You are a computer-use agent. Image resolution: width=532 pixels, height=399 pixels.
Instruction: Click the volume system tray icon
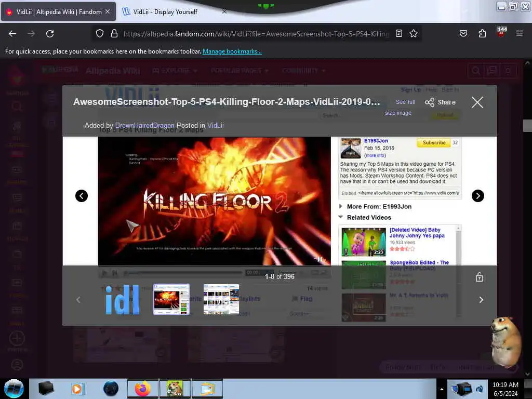pos(480,389)
